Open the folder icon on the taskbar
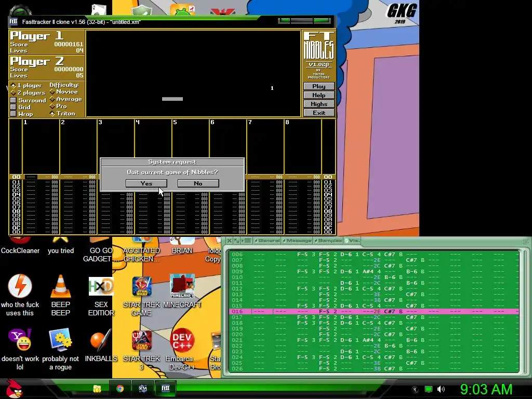The height and width of the screenshot is (399, 532). pyautogui.click(x=97, y=389)
